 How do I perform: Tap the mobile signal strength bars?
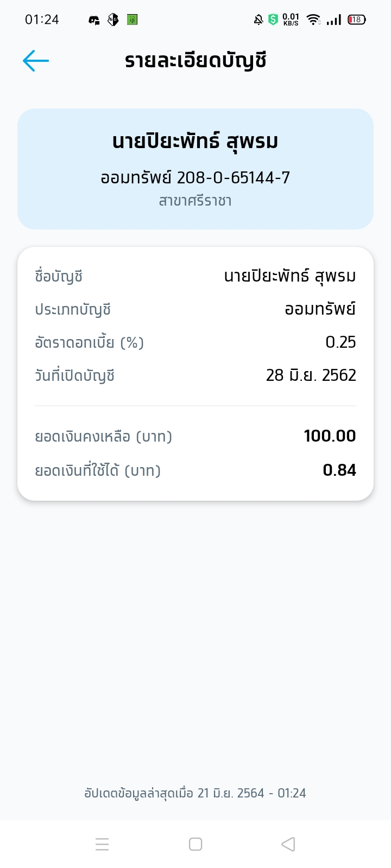(334, 20)
